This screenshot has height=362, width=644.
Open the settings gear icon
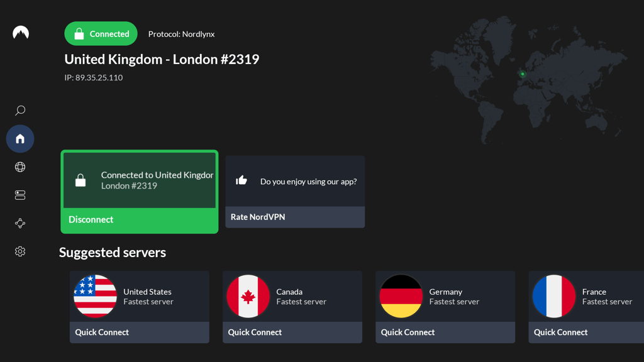click(20, 251)
